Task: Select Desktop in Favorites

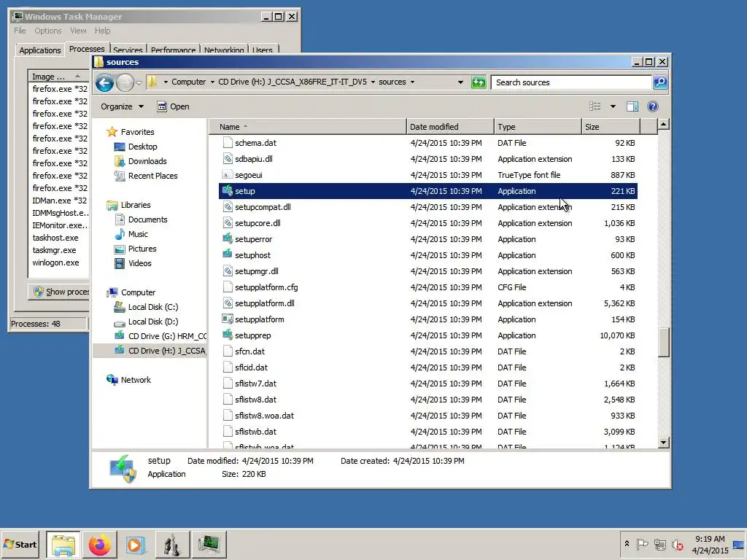Action: click(142, 147)
